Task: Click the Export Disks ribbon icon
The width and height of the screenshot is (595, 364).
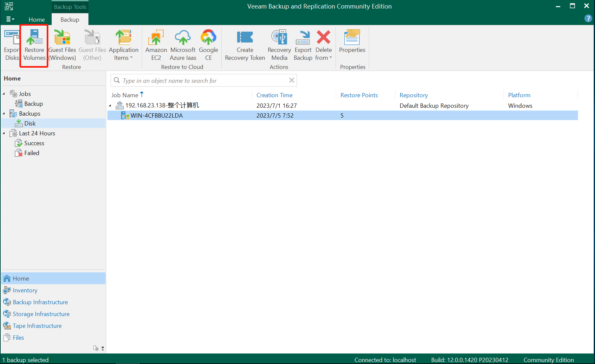Action: (12, 45)
